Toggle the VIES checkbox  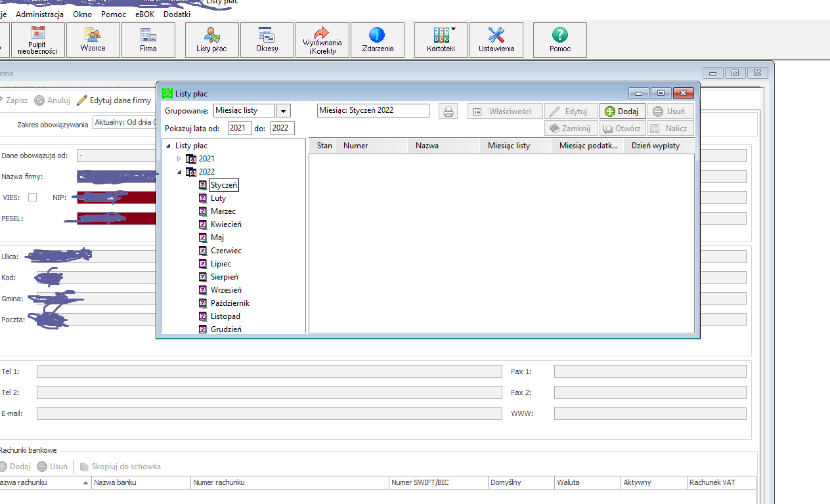pyautogui.click(x=32, y=197)
